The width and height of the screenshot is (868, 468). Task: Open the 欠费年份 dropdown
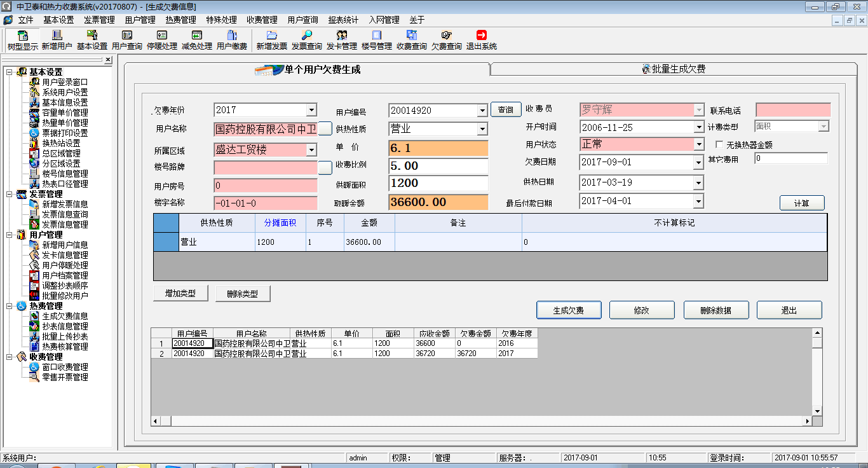point(311,110)
